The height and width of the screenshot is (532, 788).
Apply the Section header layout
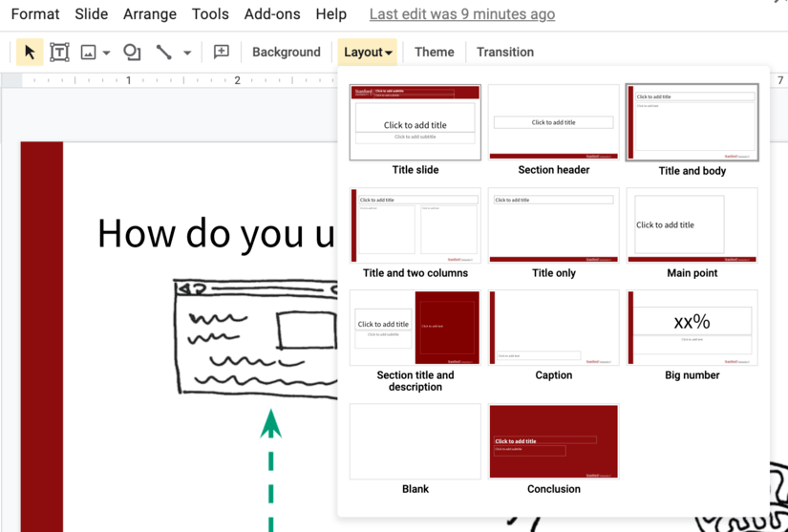pyautogui.click(x=554, y=122)
